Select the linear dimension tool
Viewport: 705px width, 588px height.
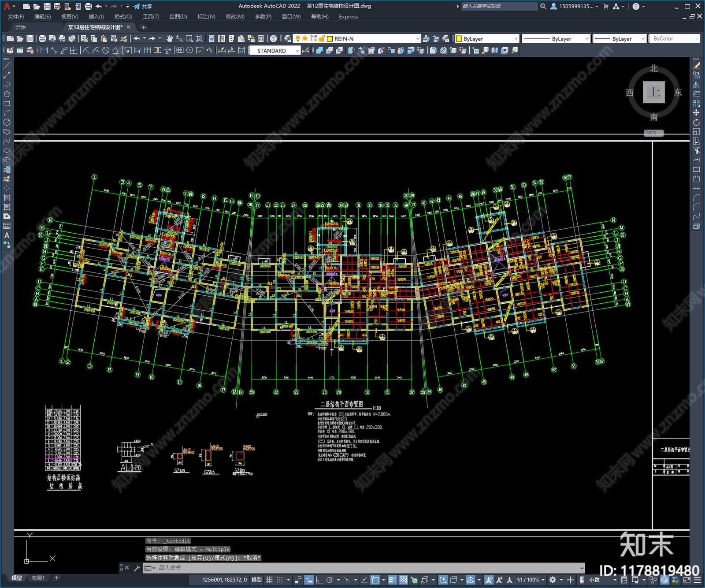pos(44,50)
